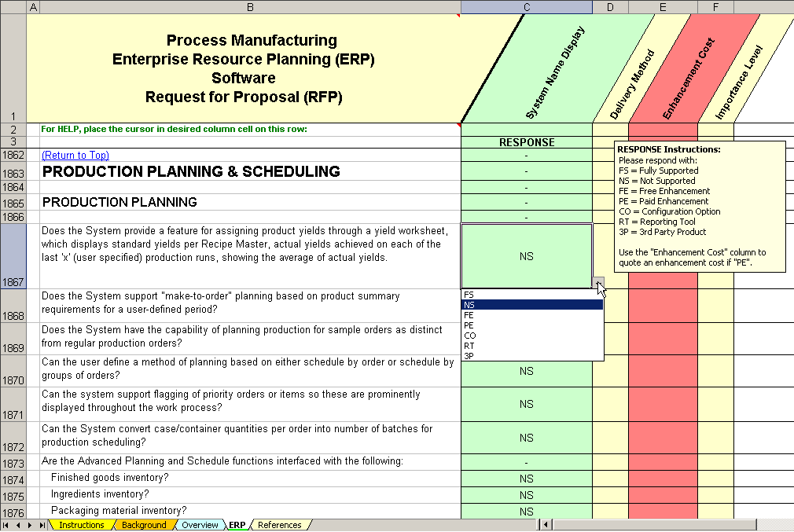Choose FE from the response dropdown list
The width and height of the screenshot is (794, 532).
click(x=532, y=315)
